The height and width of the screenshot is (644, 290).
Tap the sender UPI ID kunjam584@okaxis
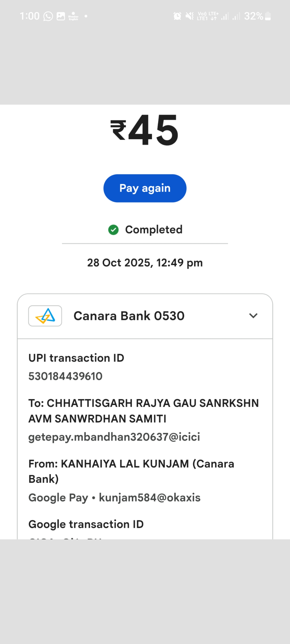coord(150,497)
